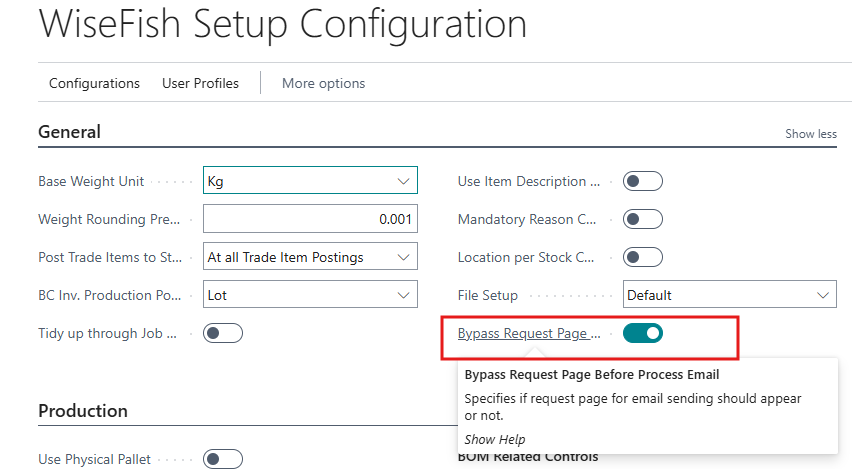
Task: Click the Weight Rounding Precision input field
Action: [x=310, y=219]
